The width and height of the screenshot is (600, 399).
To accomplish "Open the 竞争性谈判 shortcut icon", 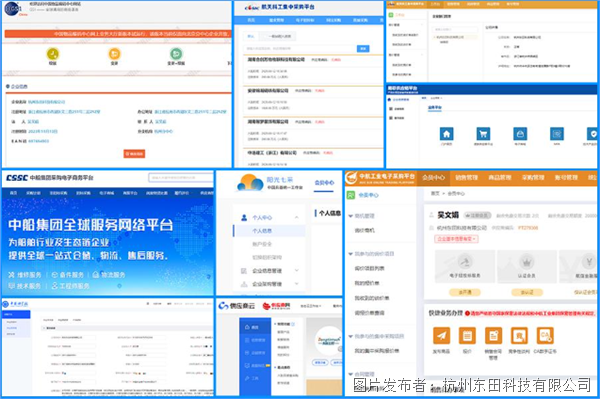I will point(519,335).
